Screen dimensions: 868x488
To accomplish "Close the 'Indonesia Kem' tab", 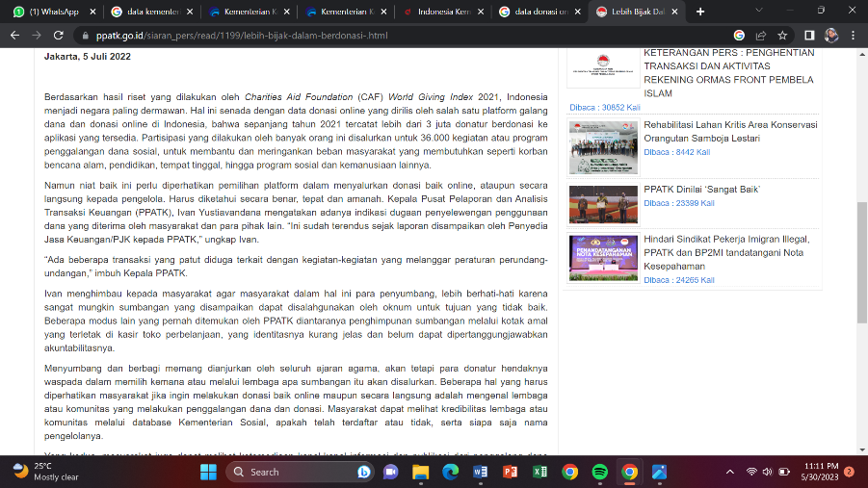I will point(480,12).
